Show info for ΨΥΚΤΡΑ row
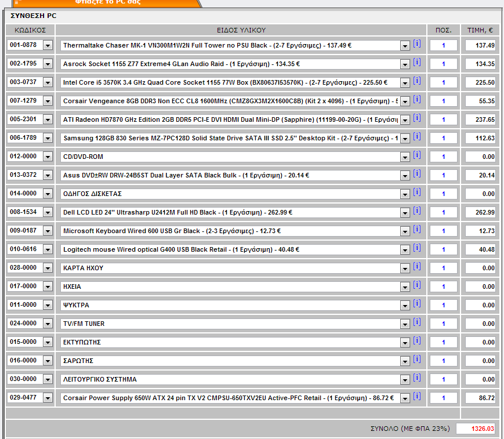 pos(417,303)
